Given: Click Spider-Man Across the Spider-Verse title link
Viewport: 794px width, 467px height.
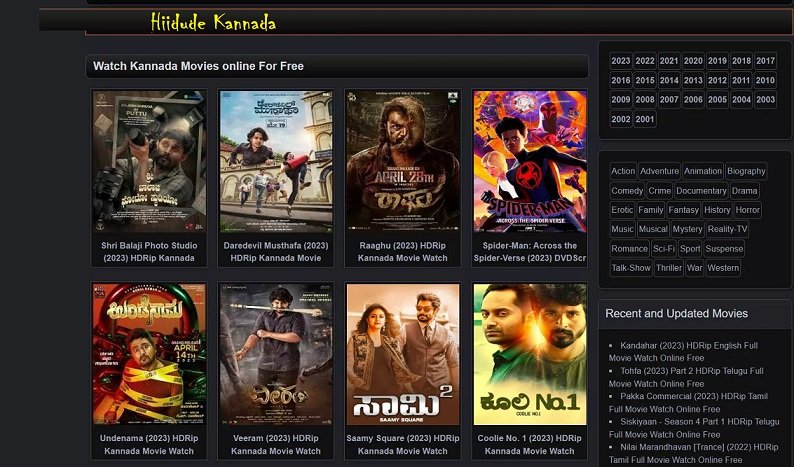Looking at the screenshot, I should pos(530,252).
